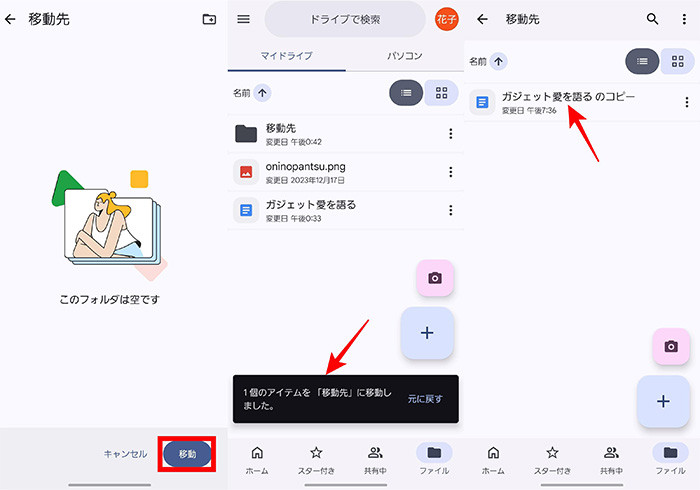This screenshot has width=700, height=490.
Task: Go back from the right 移動先 screen
Action: 482,19
